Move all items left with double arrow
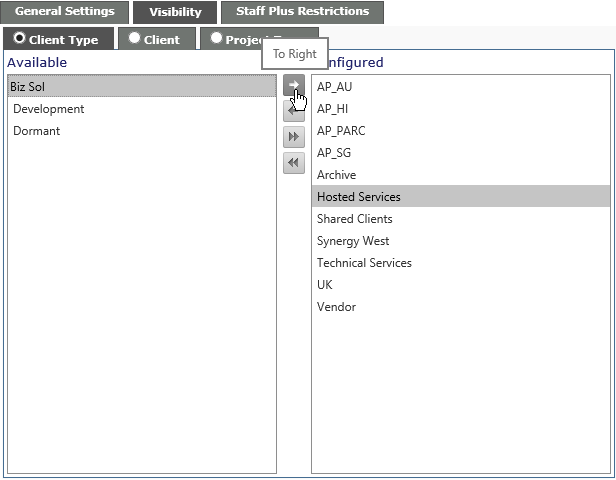Viewport: 616px width, 480px height. pos(294,163)
